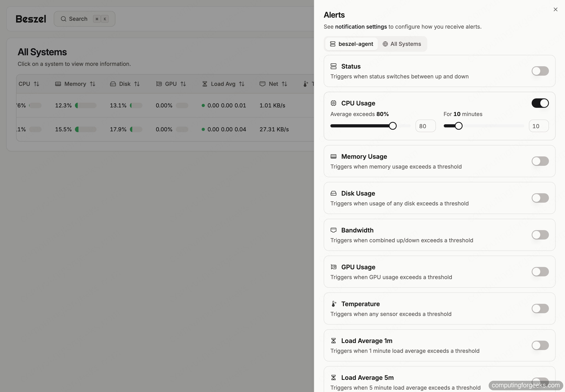Click the Temperature alert description text

click(391, 314)
